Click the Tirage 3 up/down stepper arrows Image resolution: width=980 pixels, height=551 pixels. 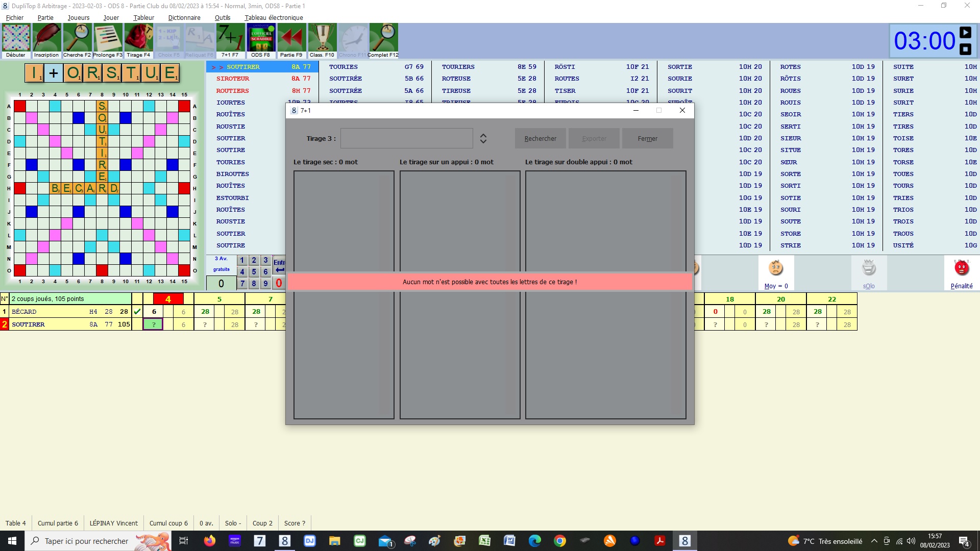[483, 138]
